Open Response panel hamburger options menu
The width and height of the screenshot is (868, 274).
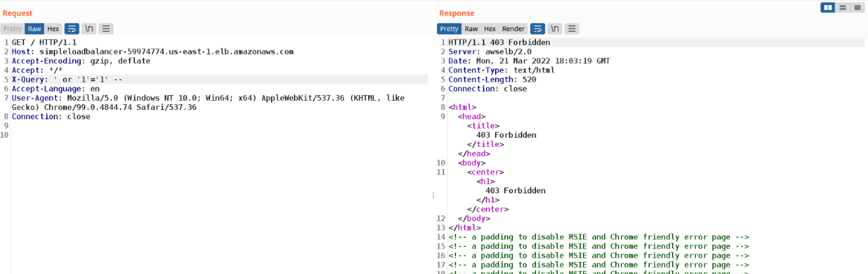(572, 29)
